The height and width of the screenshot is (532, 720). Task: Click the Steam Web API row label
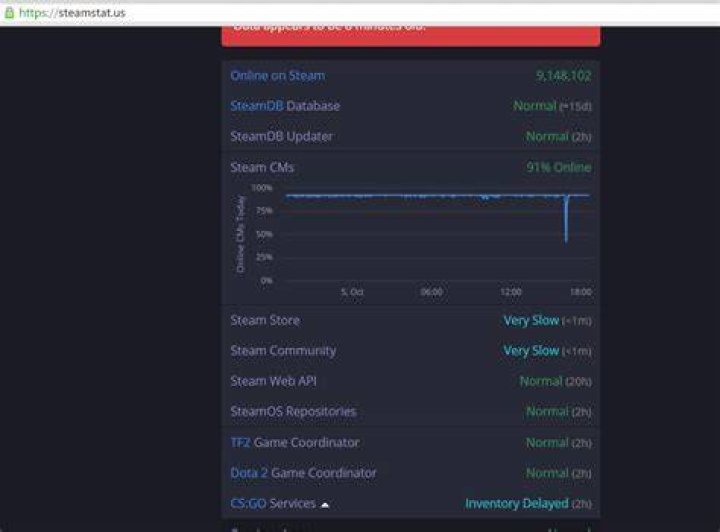pyautogui.click(x=274, y=381)
